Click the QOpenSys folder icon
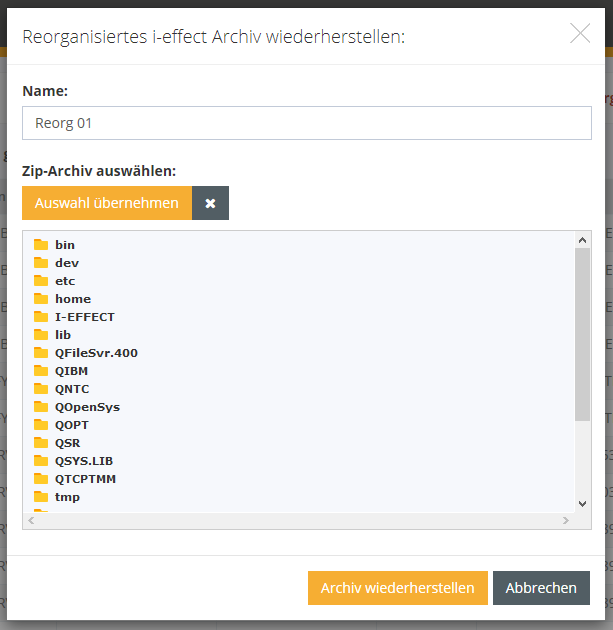This screenshot has height=630, width=613. click(41, 407)
